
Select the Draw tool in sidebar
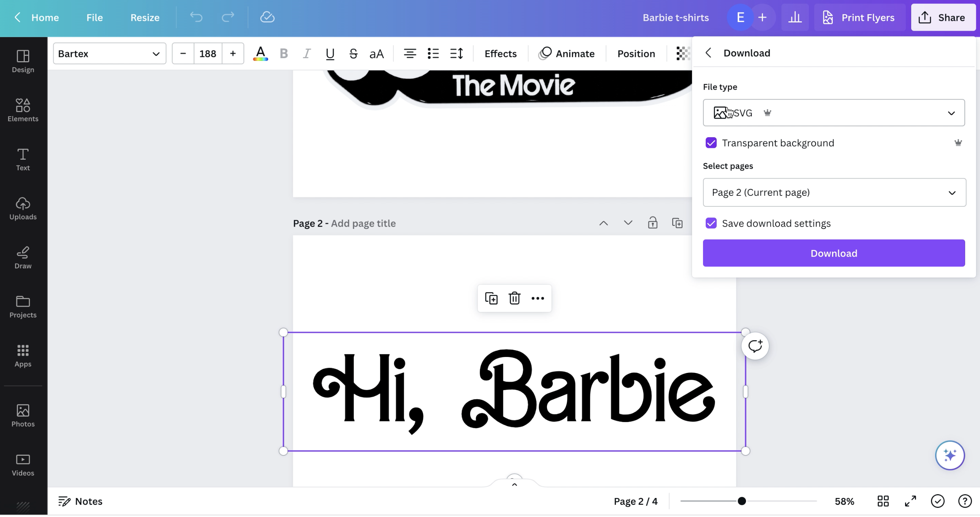[x=22, y=257]
